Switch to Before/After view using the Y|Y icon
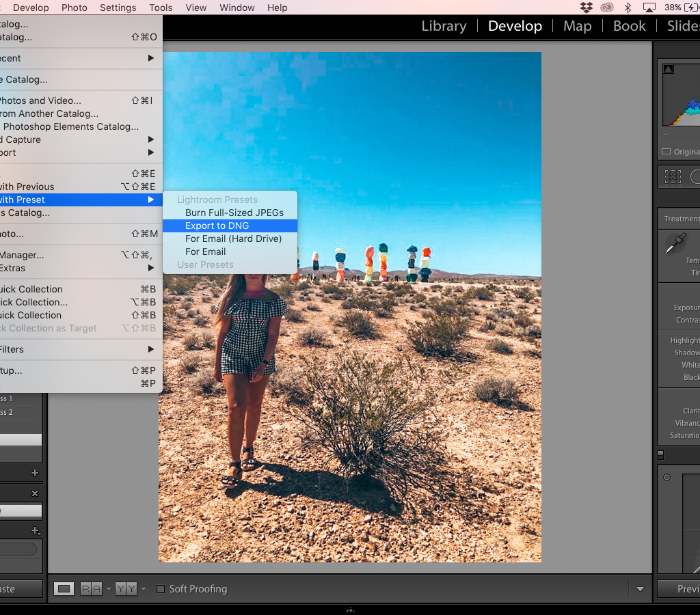This screenshot has width=700, height=615. pos(126,588)
